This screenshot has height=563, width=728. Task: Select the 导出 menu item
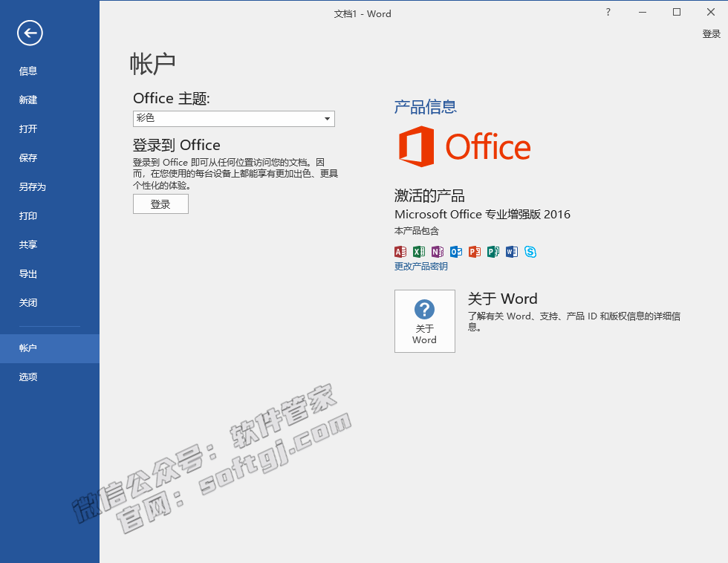click(27, 273)
